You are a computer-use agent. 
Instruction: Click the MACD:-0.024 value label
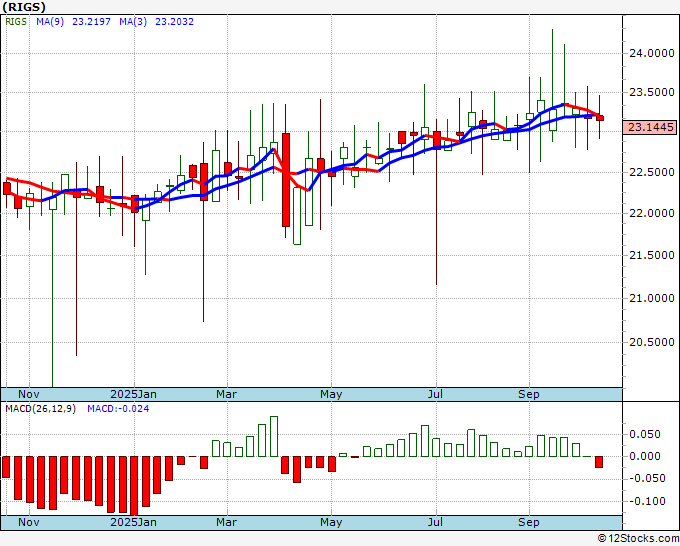[118, 409]
